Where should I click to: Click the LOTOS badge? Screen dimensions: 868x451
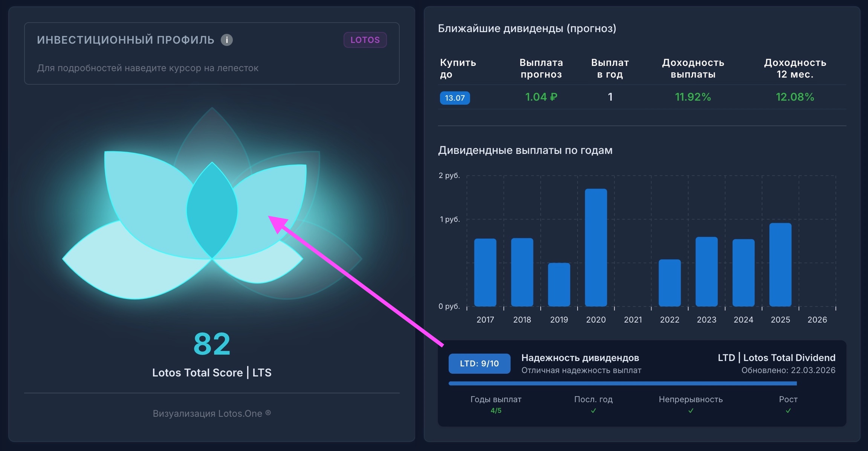pyautogui.click(x=365, y=40)
